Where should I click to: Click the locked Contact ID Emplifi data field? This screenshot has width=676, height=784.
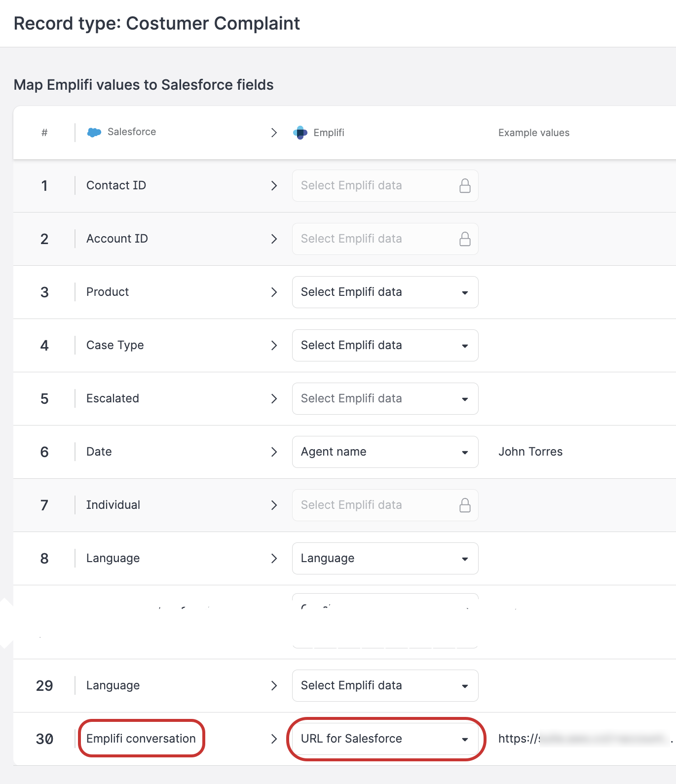(375, 186)
